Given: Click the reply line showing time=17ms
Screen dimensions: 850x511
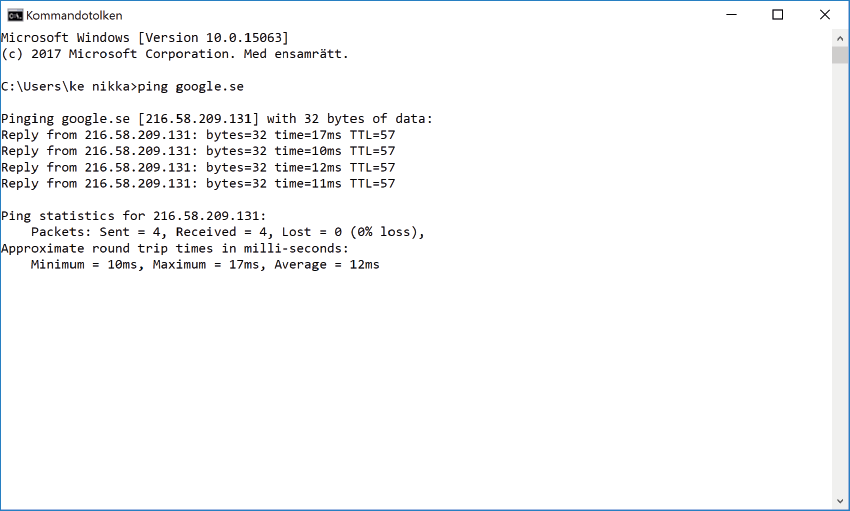Looking at the screenshot, I should [x=198, y=135].
